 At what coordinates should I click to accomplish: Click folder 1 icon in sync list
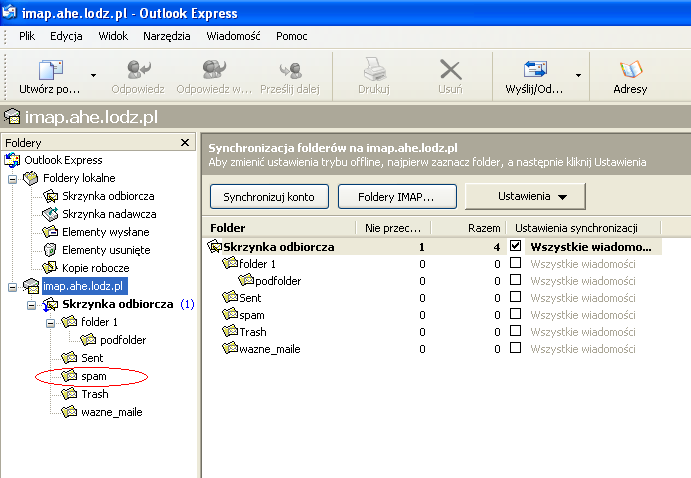[x=230, y=263]
